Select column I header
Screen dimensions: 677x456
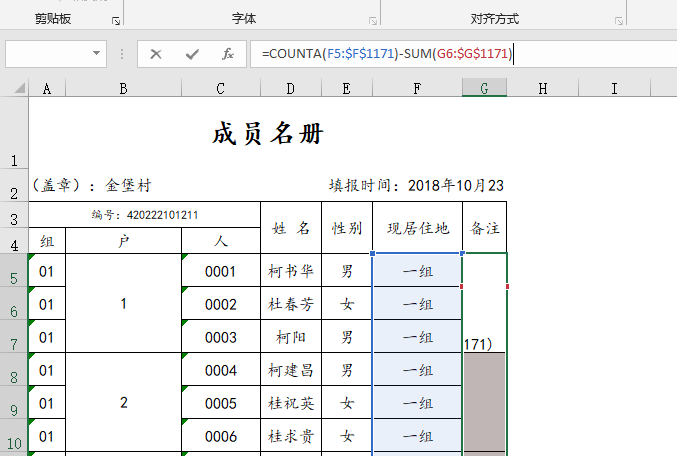click(614, 88)
